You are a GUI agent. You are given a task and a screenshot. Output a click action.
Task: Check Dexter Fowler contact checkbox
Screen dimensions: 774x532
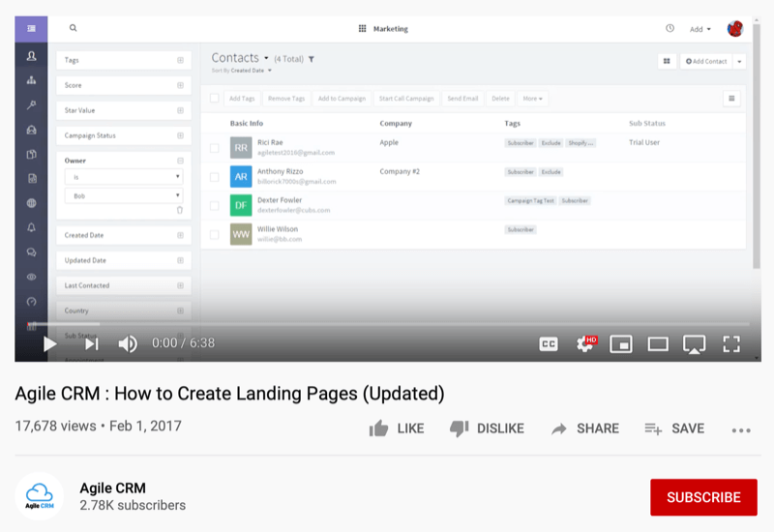point(214,206)
